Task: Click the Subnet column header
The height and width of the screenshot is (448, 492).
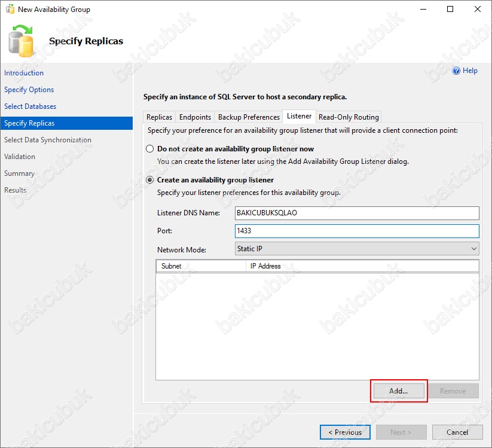Action: (x=200, y=266)
